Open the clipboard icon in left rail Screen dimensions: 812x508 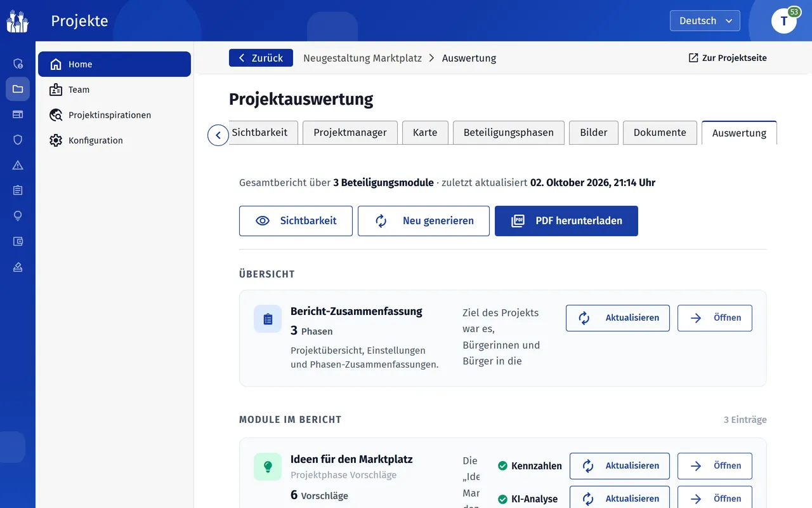(x=18, y=190)
